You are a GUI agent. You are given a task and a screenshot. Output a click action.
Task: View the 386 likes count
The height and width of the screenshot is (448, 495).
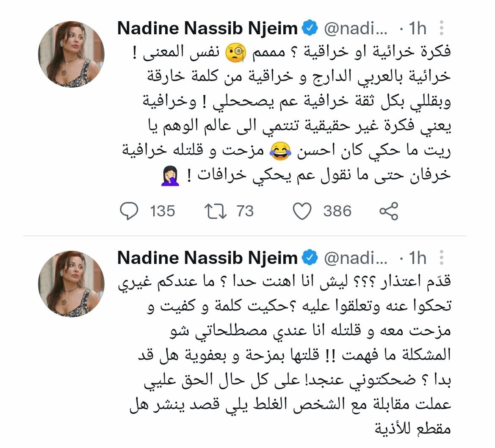pyautogui.click(x=337, y=211)
